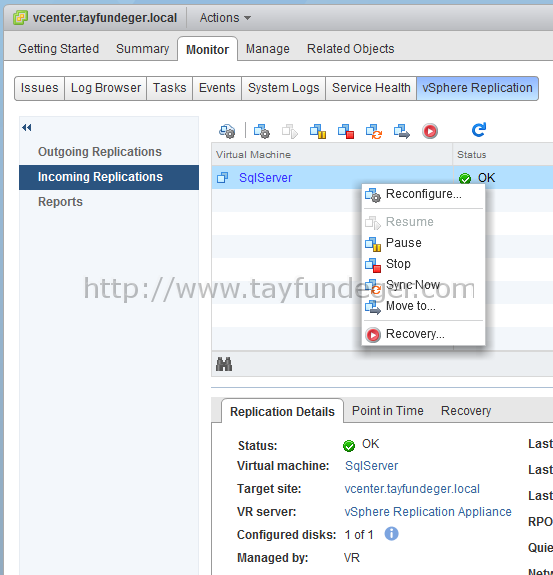Image resolution: width=553 pixels, height=575 pixels.
Task: Click the Sync Now toolbar icon
Action: pyautogui.click(x=374, y=131)
